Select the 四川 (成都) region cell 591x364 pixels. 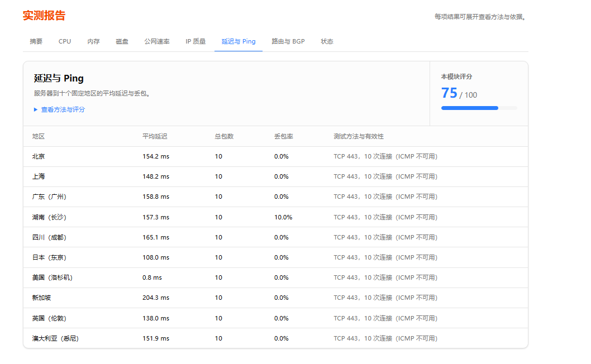[x=49, y=237]
